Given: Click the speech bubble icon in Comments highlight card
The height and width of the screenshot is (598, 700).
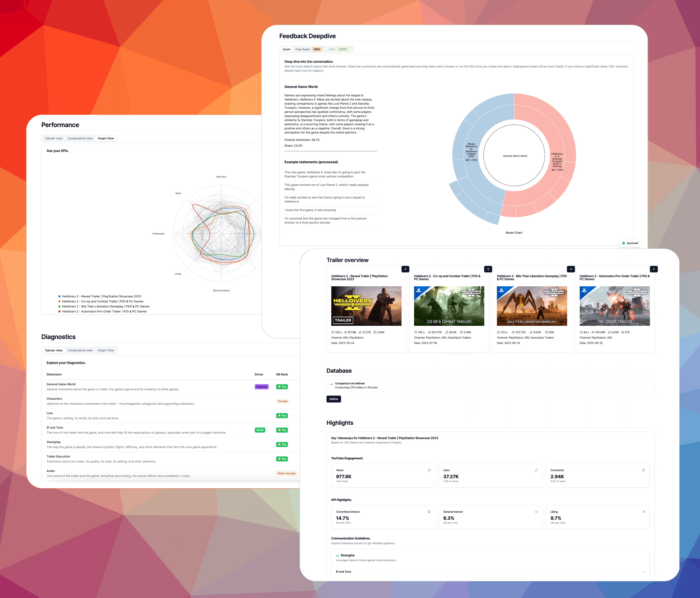Looking at the screenshot, I should [x=644, y=470].
